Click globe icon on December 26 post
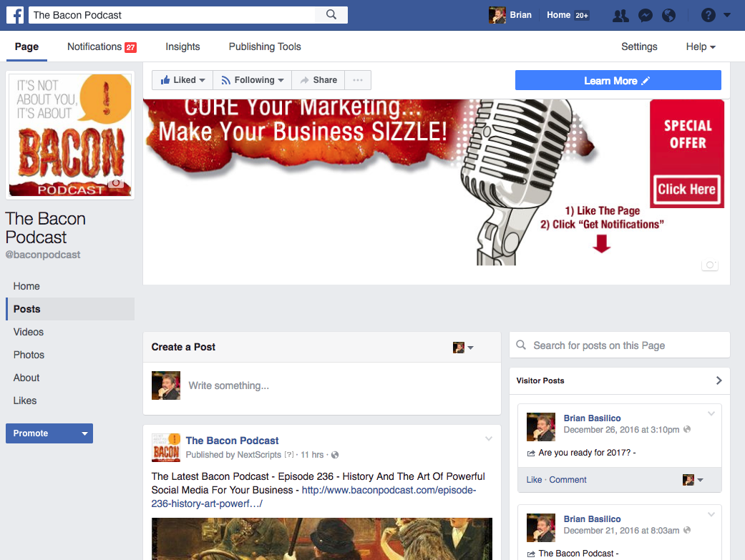745x560 pixels. 687,429
